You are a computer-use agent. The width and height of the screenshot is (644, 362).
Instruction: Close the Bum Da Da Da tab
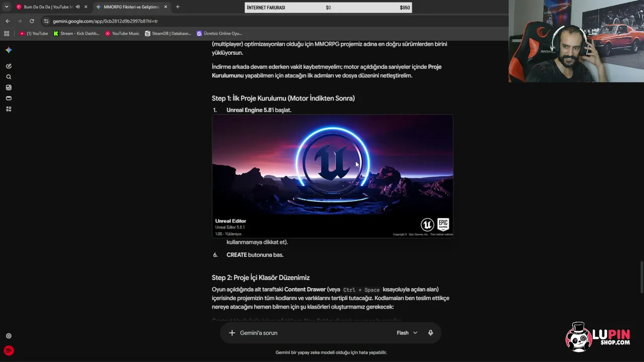[x=86, y=7]
